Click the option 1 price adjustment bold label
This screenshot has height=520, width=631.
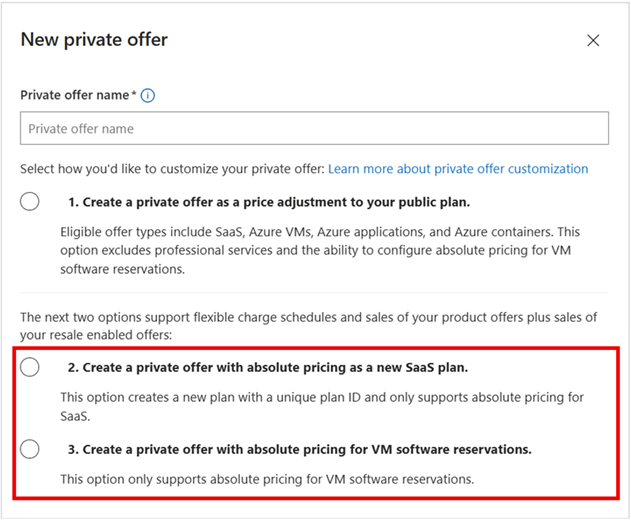tap(269, 202)
